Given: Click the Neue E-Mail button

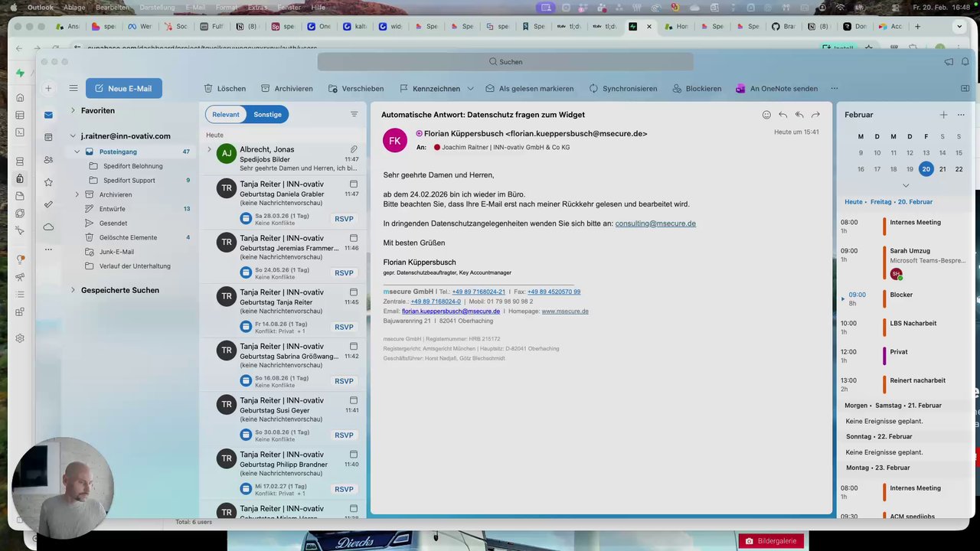Looking at the screenshot, I should click(x=124, y=88).
